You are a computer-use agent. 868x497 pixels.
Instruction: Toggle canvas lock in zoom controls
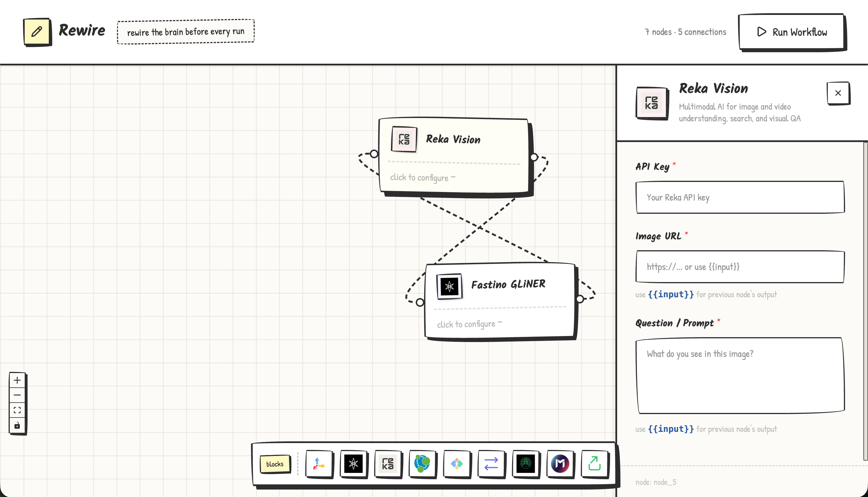pos(17,425)
